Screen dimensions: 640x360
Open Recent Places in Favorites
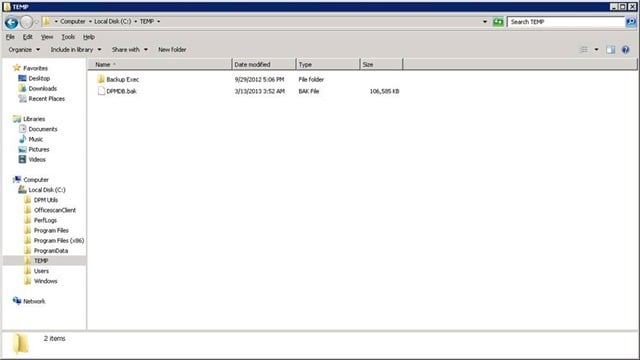47,99
